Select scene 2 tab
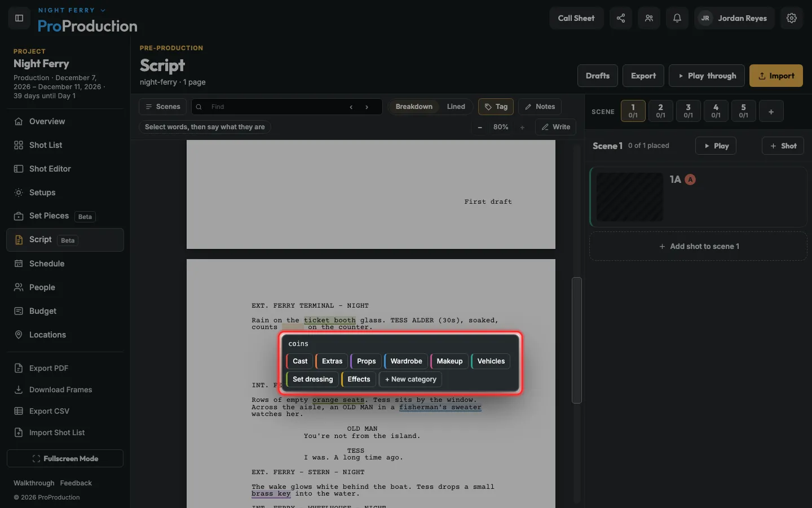812x508 pixels. (660, 111)
